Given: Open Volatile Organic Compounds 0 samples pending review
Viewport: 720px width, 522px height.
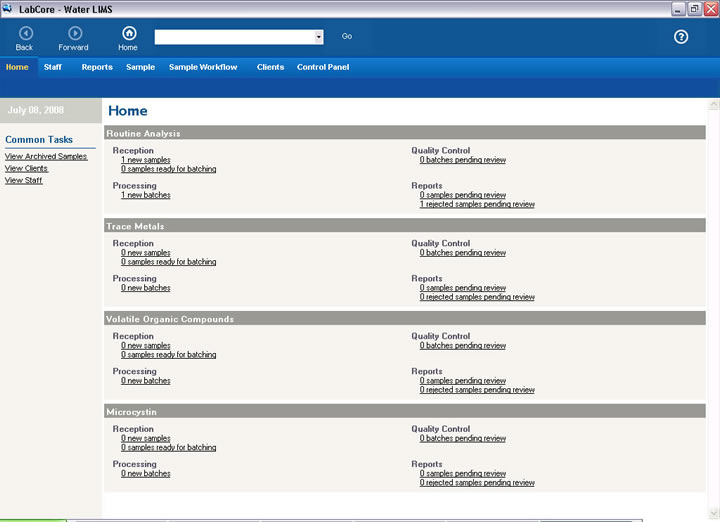Looking at the screenshot, I should point(462,381).
